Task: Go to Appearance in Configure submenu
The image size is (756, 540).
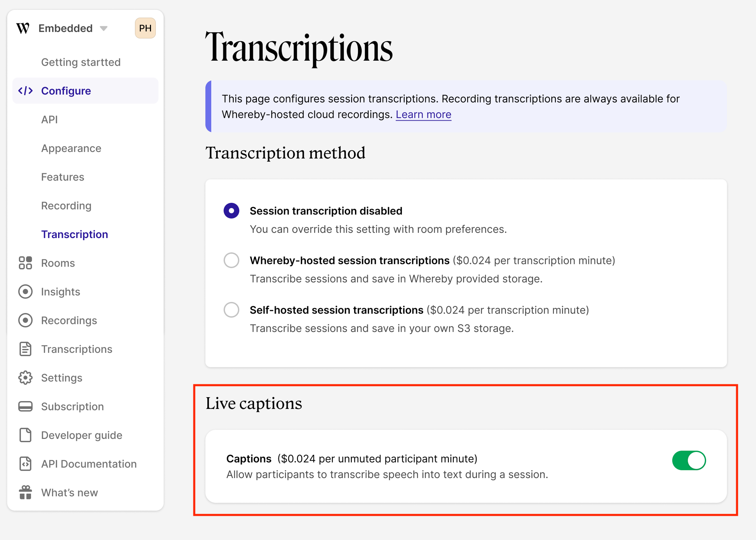Action: 71,148
